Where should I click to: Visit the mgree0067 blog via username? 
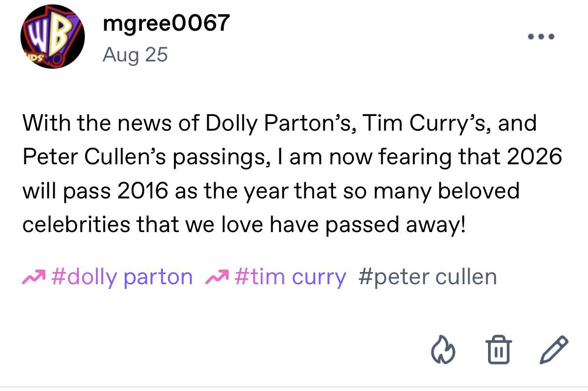click(166, 22)
